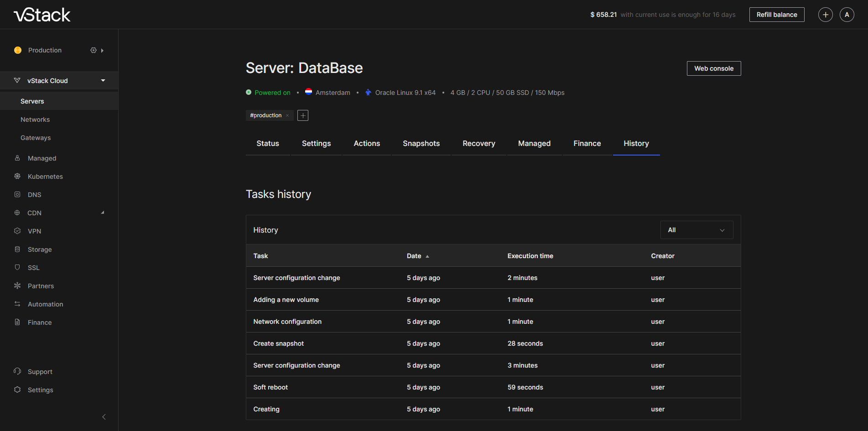Click the server specs 4 GB / 2 CPU text
Screen dimensions: 868x431
[x=507, y=93]
